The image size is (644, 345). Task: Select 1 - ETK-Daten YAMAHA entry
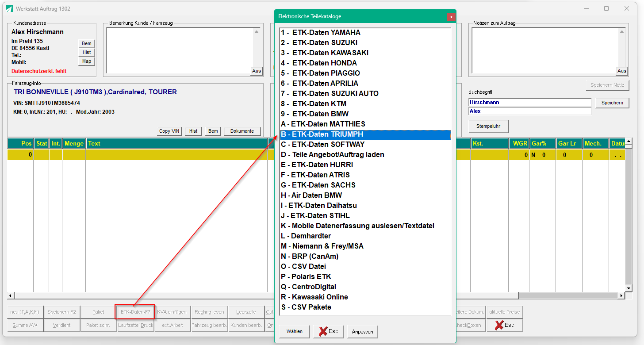365,33
